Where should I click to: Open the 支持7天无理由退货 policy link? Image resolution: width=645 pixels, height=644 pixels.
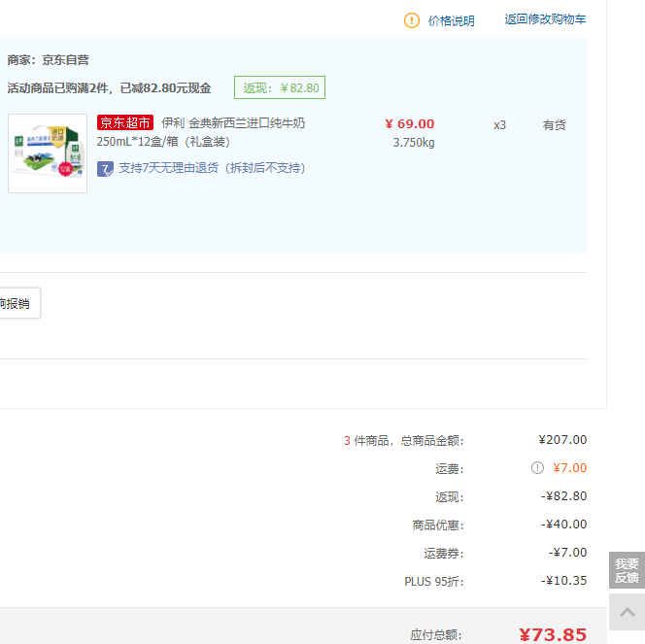click(212, 168)
